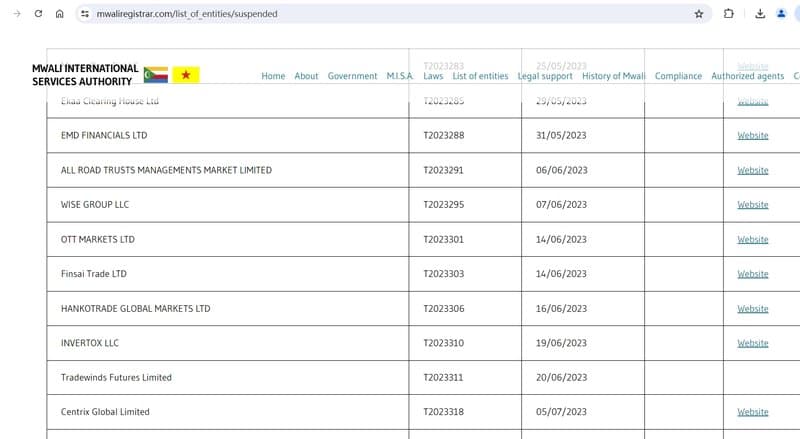Open the Authorized agents menu item
The width and height of the screenshot is (800, 439).
tap(747, 76)
